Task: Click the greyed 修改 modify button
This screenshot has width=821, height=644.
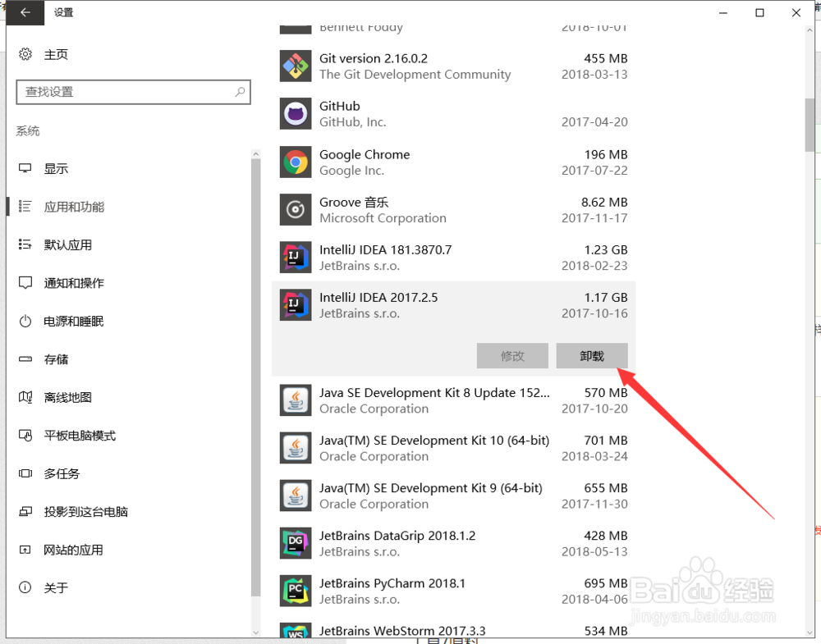Action: (x=512, y=356)
